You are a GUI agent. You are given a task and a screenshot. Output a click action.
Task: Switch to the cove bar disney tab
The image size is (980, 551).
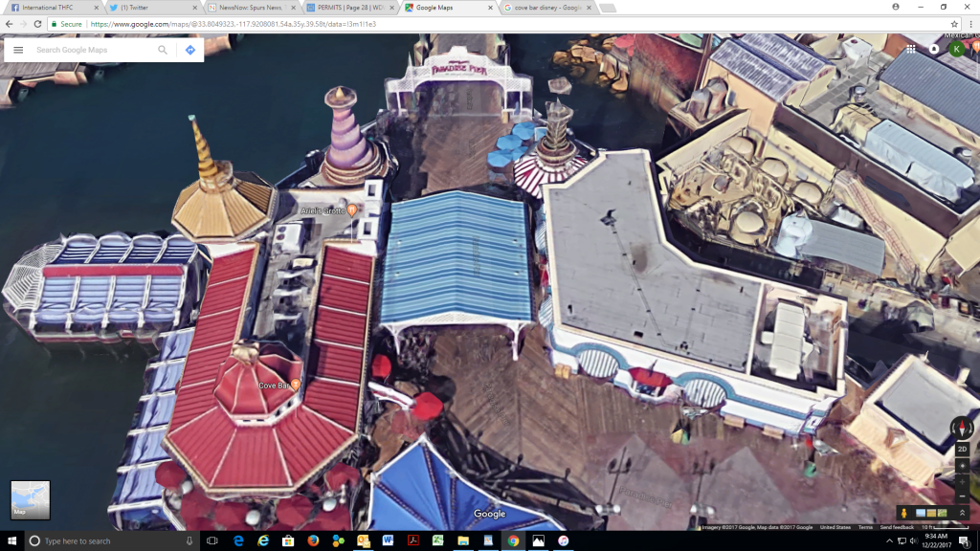(546, 8)
